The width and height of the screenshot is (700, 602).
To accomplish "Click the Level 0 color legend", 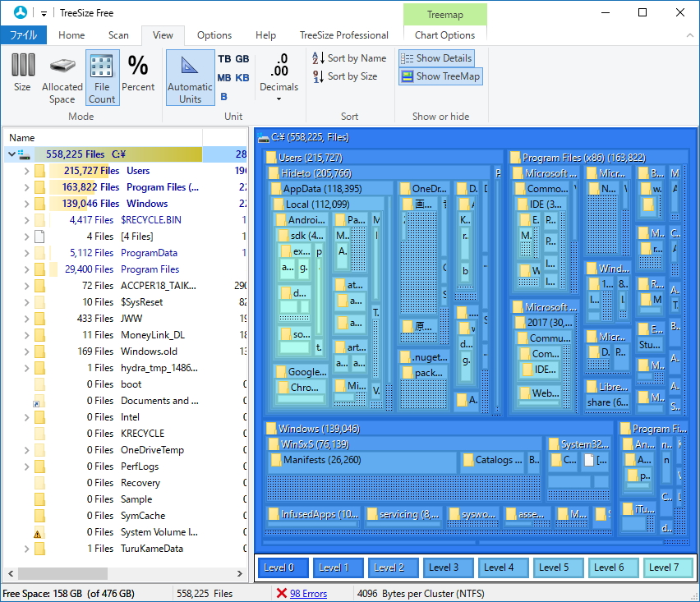I will click(283, 568).
